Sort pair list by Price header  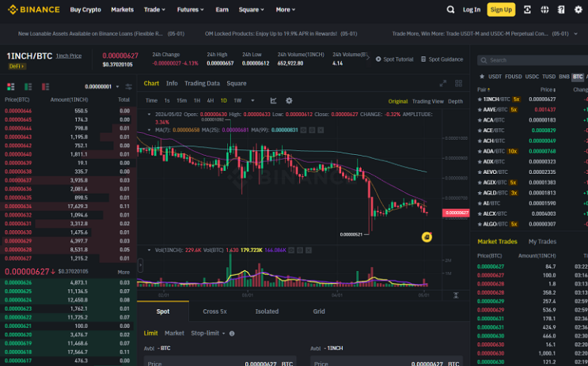pos(548,89)
